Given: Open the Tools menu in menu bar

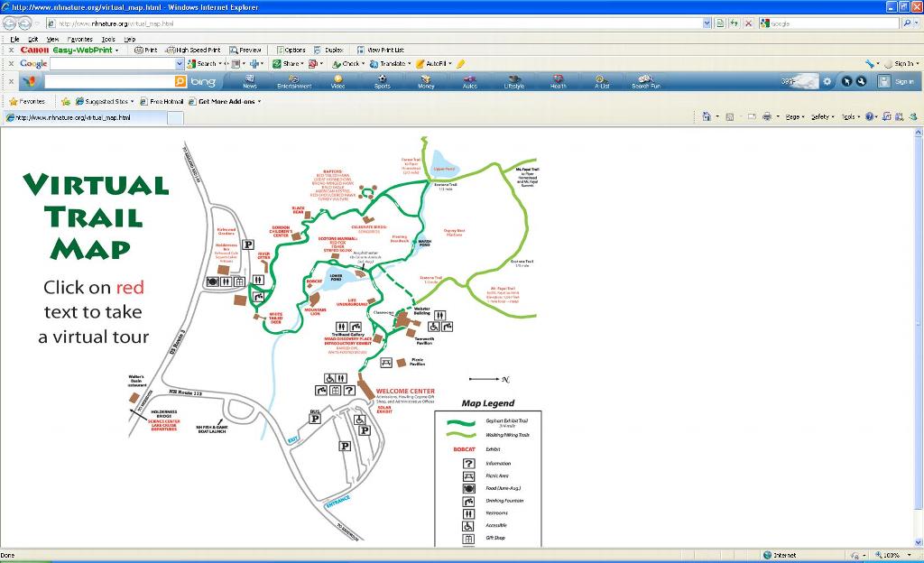Looking at the screenshot, I should point(108,39).
